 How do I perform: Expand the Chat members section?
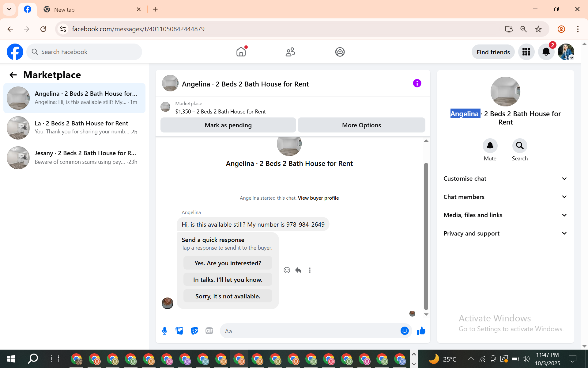(505, 197)
